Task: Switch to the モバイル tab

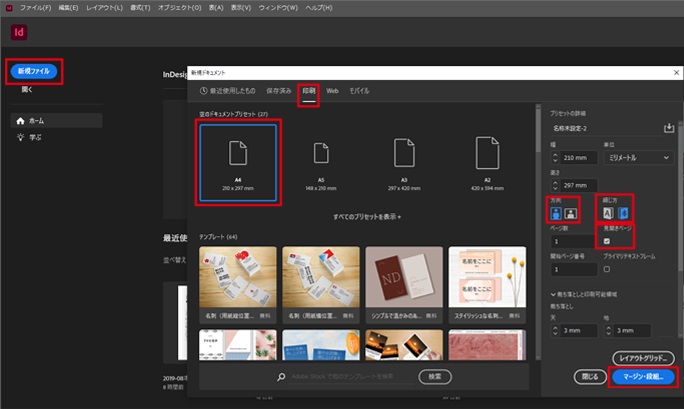Action: [x=359, y=91]
